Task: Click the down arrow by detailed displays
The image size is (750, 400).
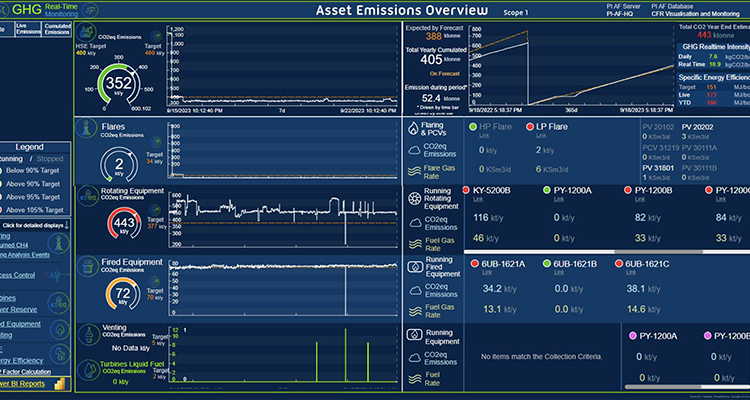Action: [x=66, y=225]
